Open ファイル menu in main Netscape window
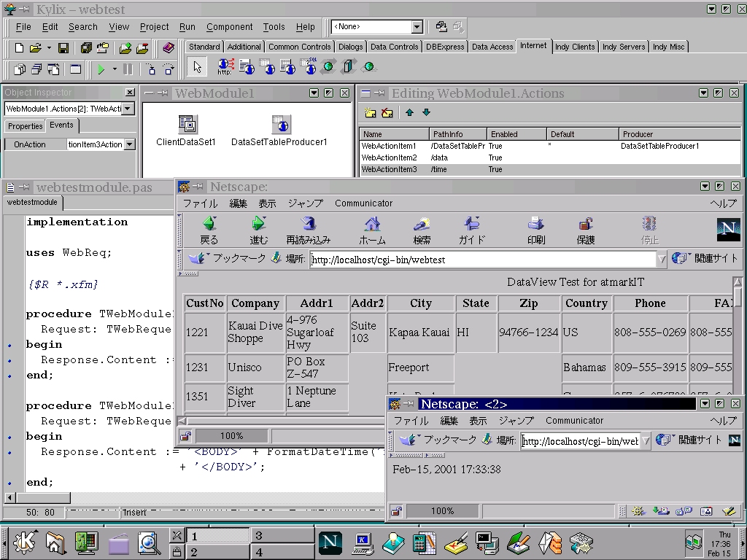The height and width of the screenshot is (560, 747). point(200,203)
